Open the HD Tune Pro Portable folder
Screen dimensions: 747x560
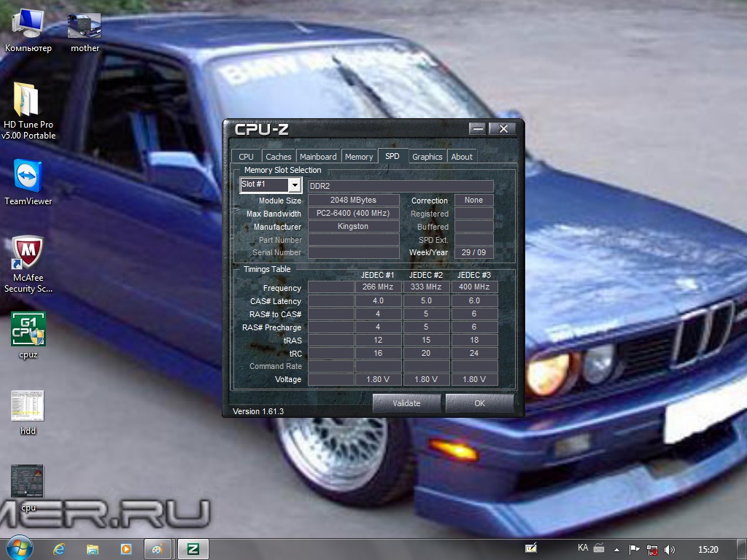point(28,111)
